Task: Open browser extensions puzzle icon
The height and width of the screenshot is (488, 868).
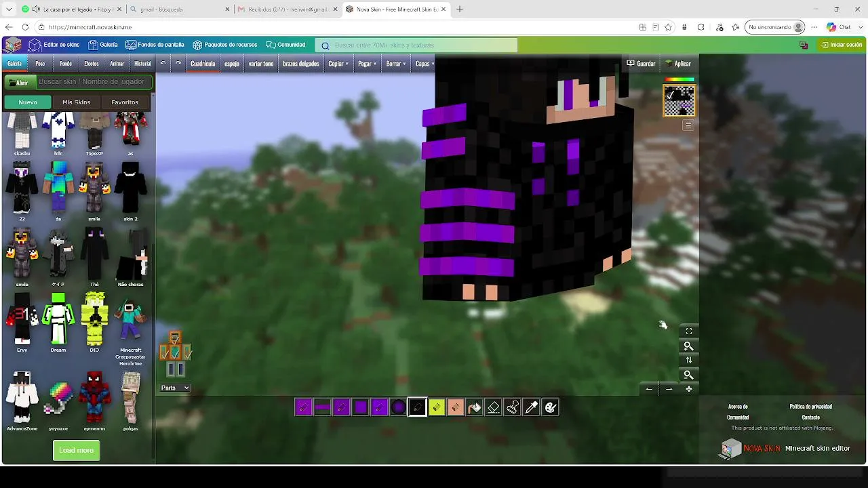Action: click(701, 27)
